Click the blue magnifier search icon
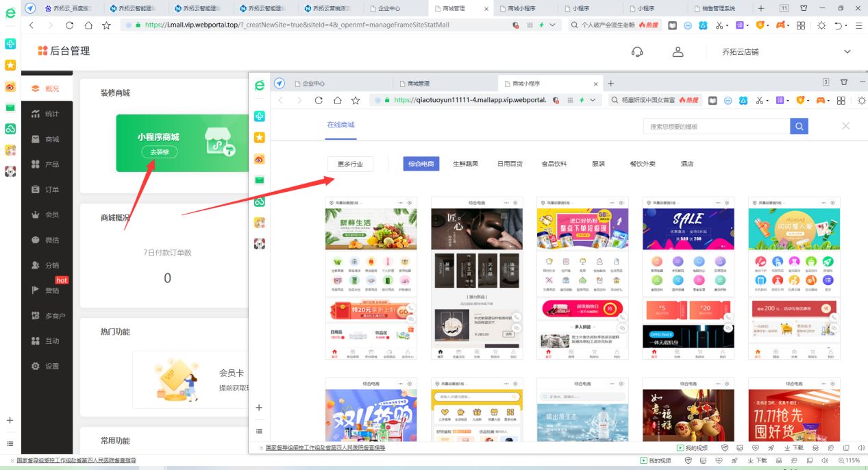868x470 pixels. point(800,126)
